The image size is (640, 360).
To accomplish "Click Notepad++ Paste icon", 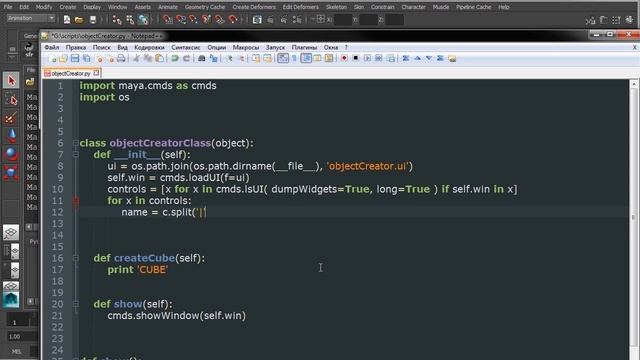I will [x=160, y=59].
